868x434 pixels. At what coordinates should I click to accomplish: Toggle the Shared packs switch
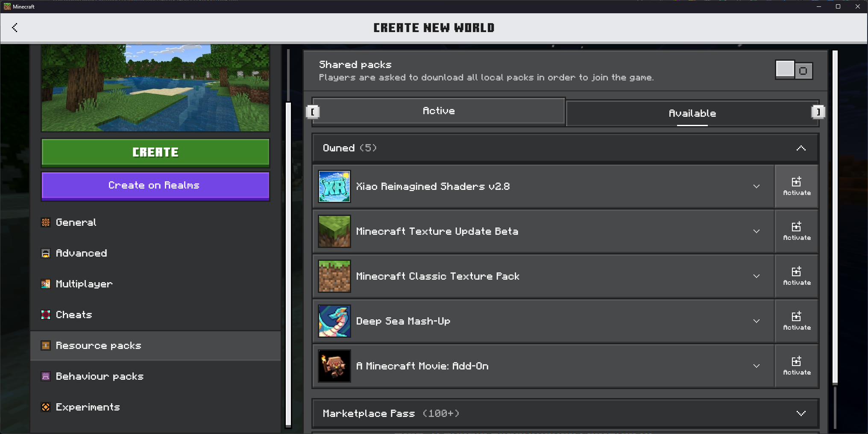(x=794, y=70)
